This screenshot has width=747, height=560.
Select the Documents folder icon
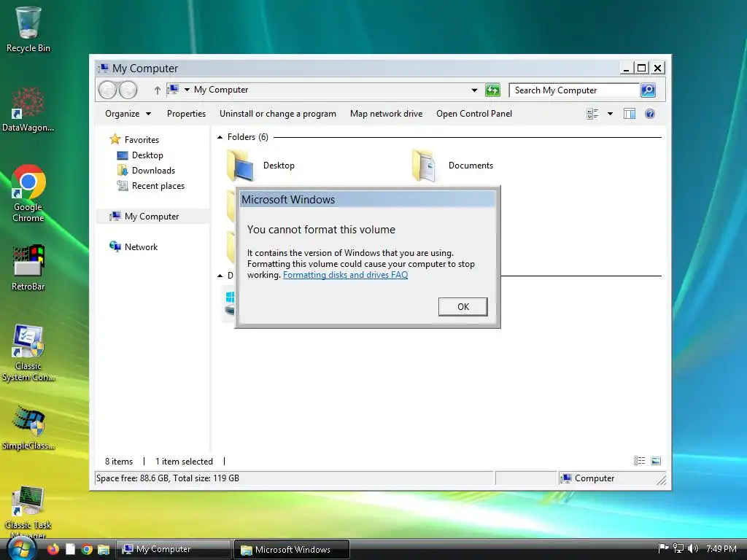click(424, 166)
